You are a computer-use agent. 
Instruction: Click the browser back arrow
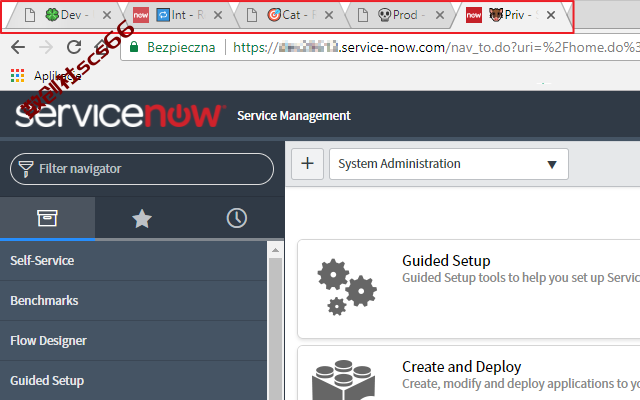click(x=18, y=47)
